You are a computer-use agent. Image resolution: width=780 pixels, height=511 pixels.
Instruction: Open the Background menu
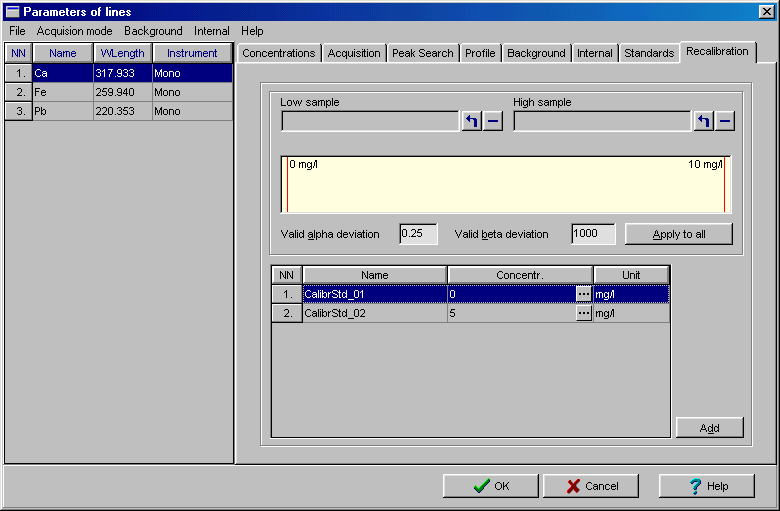pos(153,31)
